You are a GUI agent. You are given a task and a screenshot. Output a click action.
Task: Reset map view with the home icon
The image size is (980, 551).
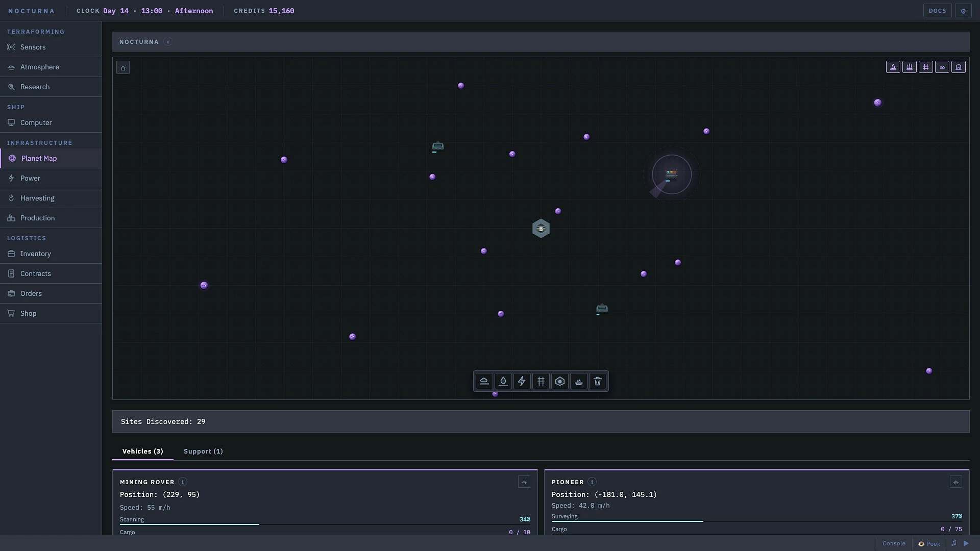pyautogui.click(x=123, y=68)
